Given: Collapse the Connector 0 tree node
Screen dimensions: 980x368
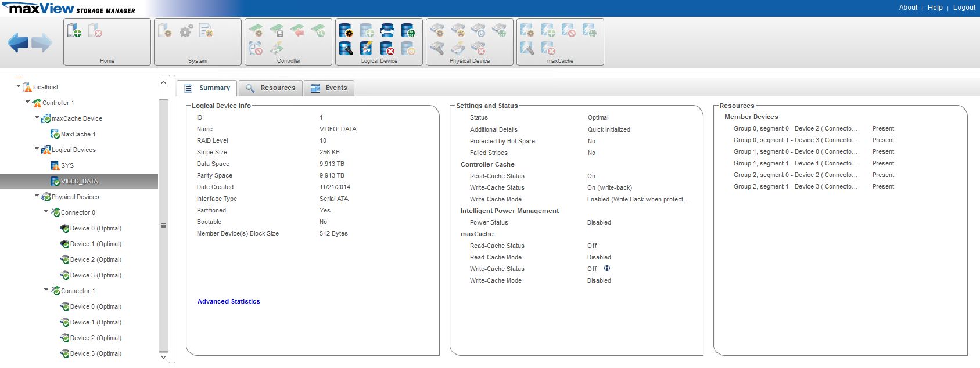Looking at the screenshot, I should point(46,212).
